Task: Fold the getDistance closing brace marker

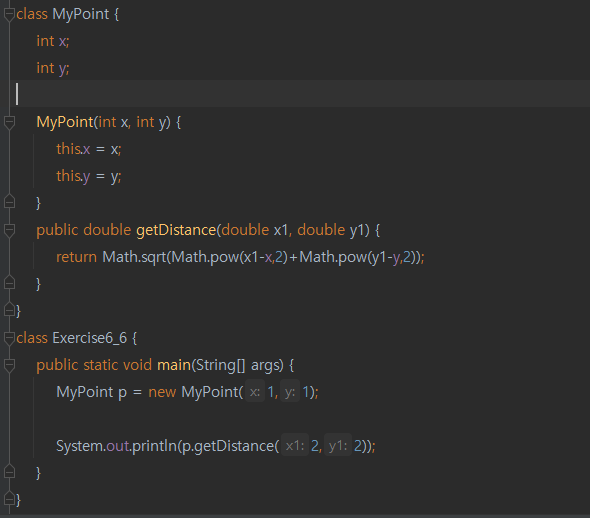Action: (9, 283)
